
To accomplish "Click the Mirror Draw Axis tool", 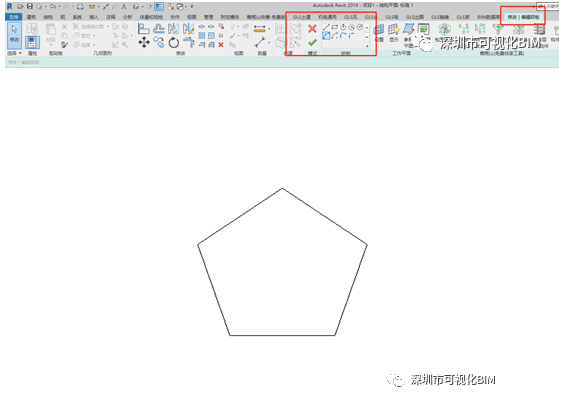I will point(188,29).
